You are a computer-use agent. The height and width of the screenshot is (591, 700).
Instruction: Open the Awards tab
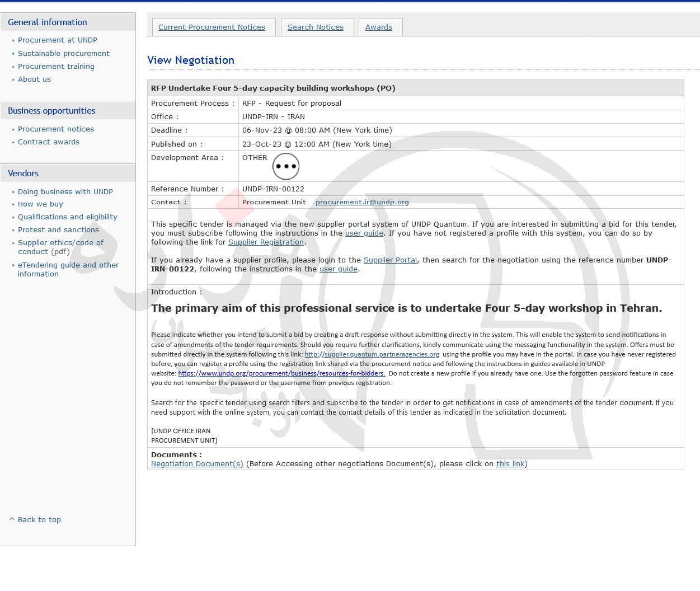pyautogui.click(x=378, y=27)
